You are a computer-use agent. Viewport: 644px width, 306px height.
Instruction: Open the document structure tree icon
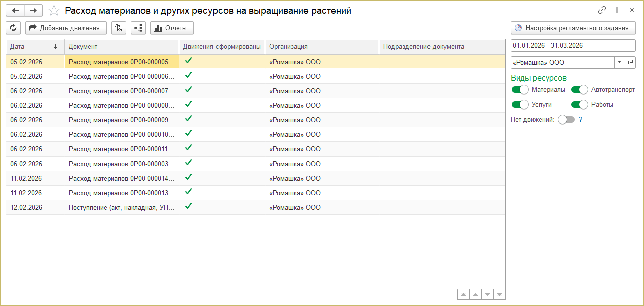[x=138, y=28]
